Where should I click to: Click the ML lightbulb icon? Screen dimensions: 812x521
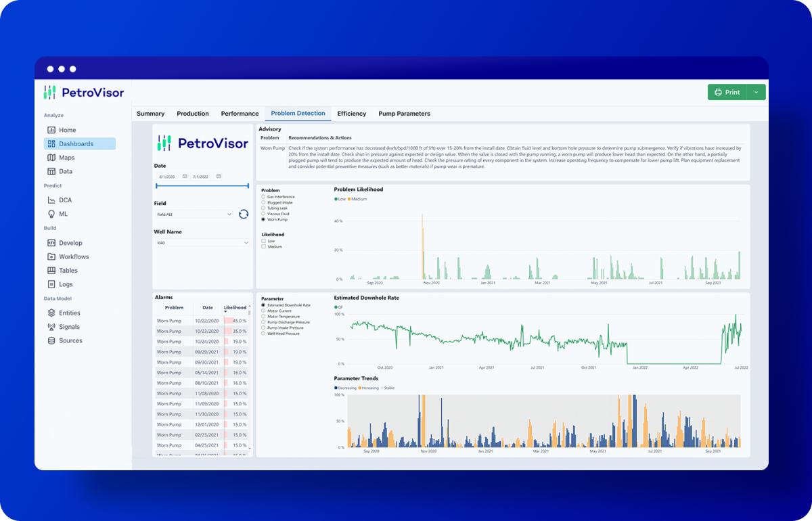[52, 214]
